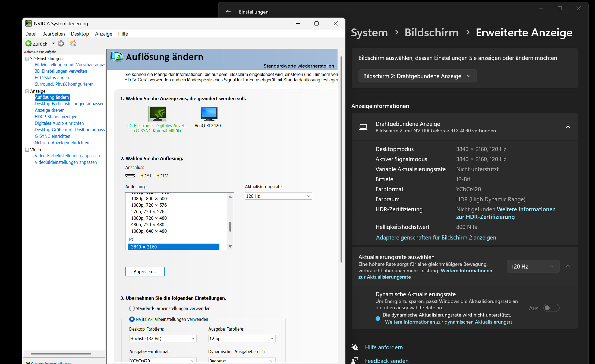Click the back arrow in Einstellungen window
Image resolution: width=595 pixels, height=364 pixels.
pos(228,12)
